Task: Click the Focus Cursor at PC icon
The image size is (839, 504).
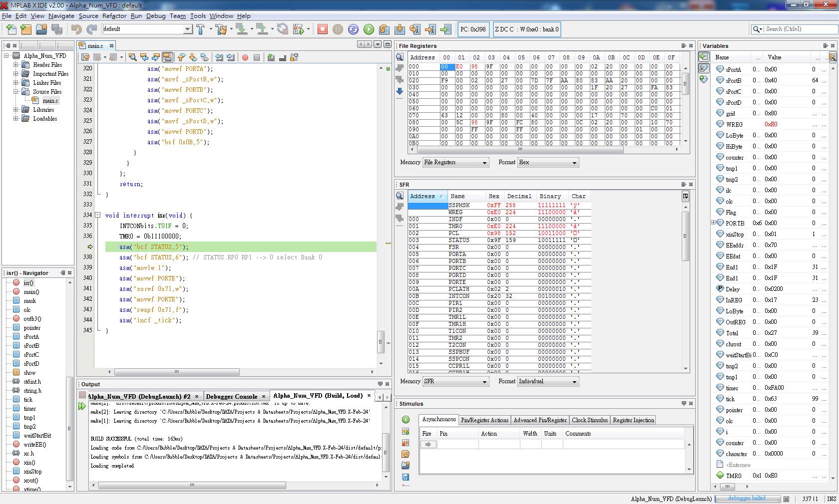Action: tap(446, 29)
